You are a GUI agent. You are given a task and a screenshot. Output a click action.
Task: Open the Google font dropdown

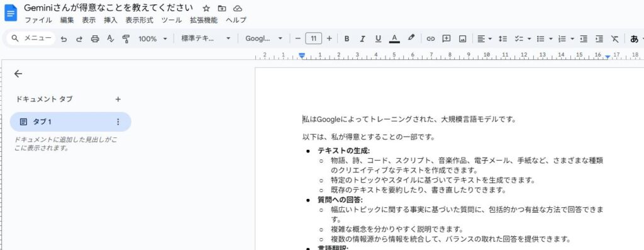pyautogui.click(x=264, y=38)
